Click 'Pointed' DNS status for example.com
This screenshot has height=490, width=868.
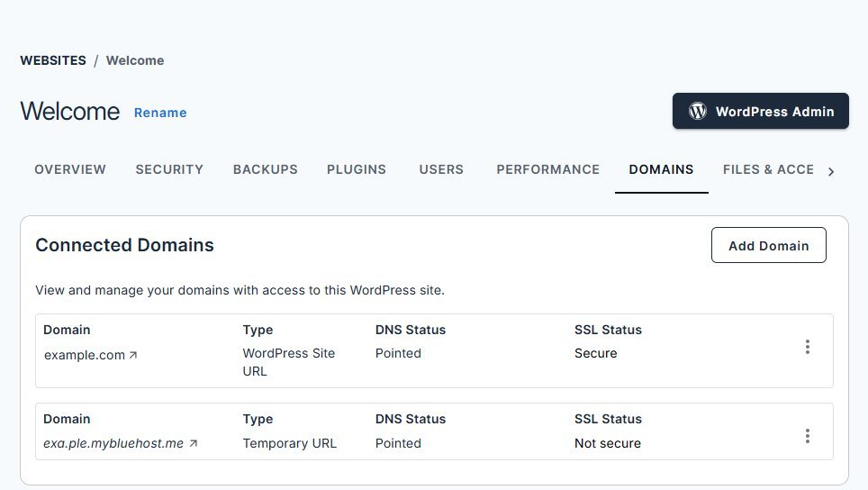click(x=398, y=353)
